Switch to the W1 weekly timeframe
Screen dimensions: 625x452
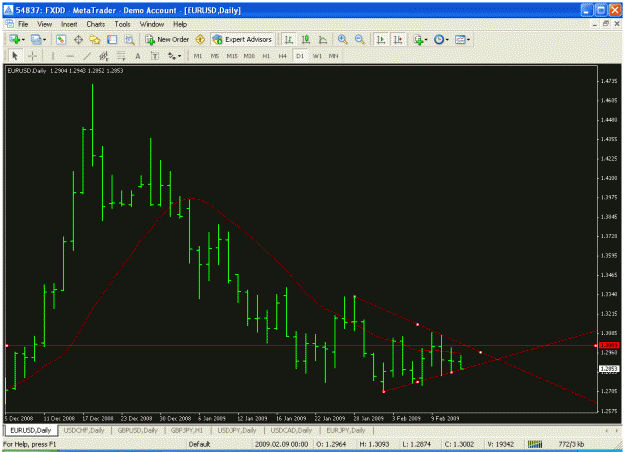(x=317, y=56)
